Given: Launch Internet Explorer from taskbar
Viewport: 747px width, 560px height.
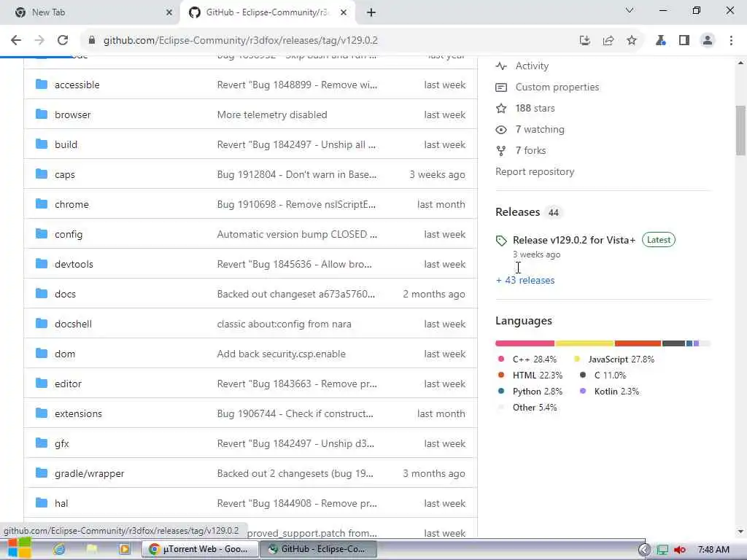Looking at the screenshot, I should click(x=59, y=549).
